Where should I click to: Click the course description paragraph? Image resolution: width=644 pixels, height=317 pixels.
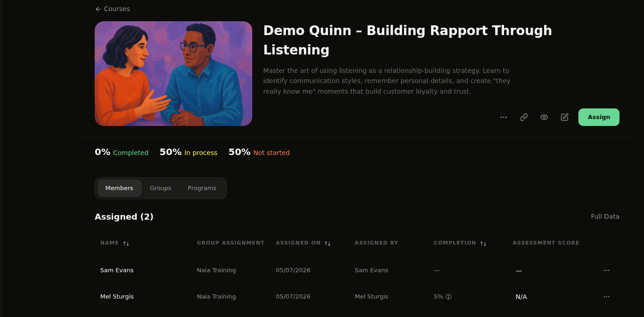click(x=387, y=81)
